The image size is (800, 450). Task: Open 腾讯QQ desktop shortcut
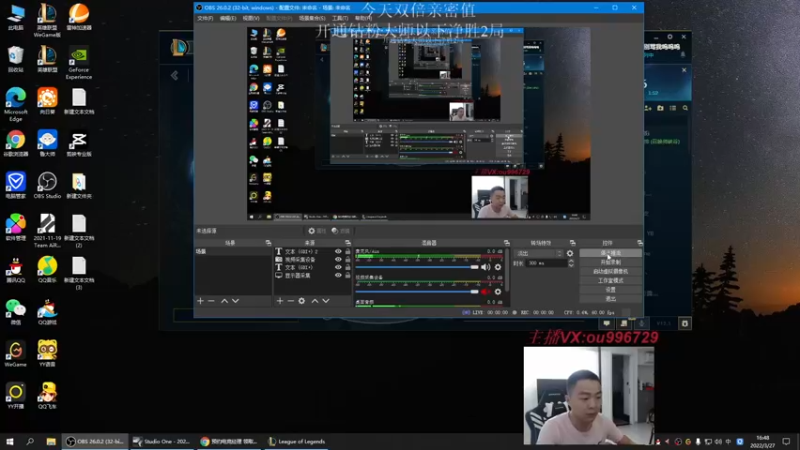click(x=15, y=269)
